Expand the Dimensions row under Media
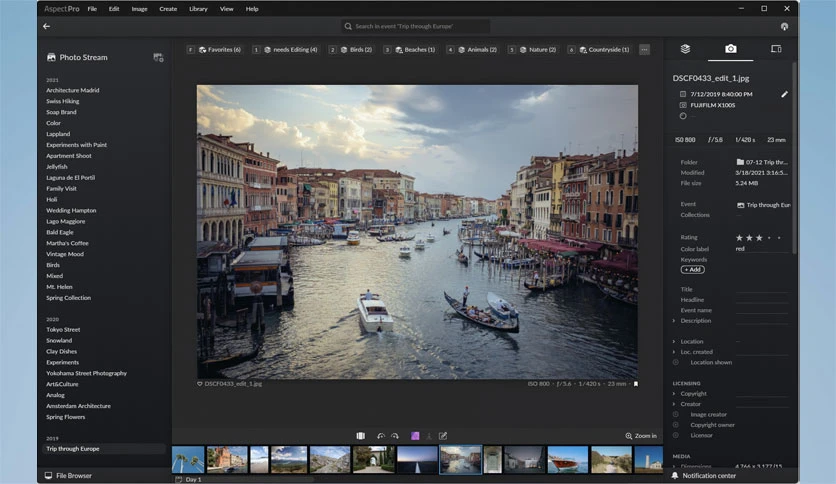 pos(674,466)
